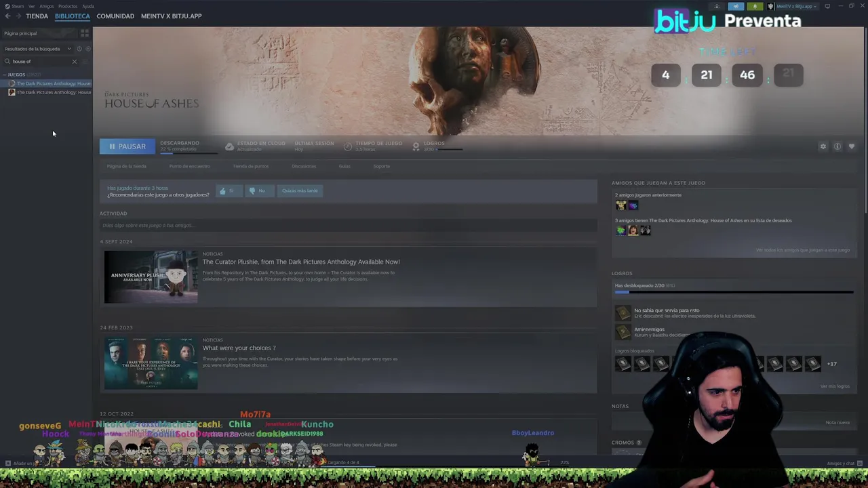Image resolution: width=868 pixels, height=488 pixels.
Task: Open 'What were your choices ?' news headline
Action: tap(239, 348)
